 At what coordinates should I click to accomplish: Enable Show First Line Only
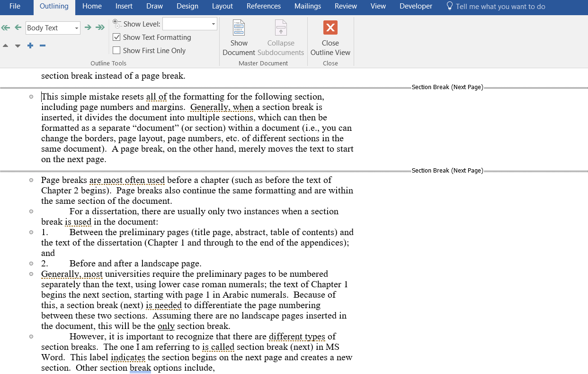coord(117,51)
